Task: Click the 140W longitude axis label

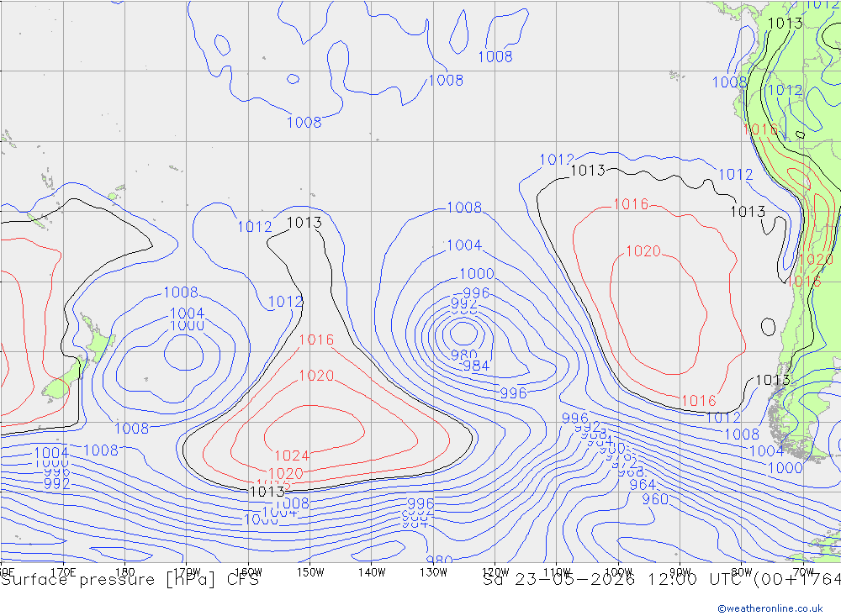Action: coord(373,572)
